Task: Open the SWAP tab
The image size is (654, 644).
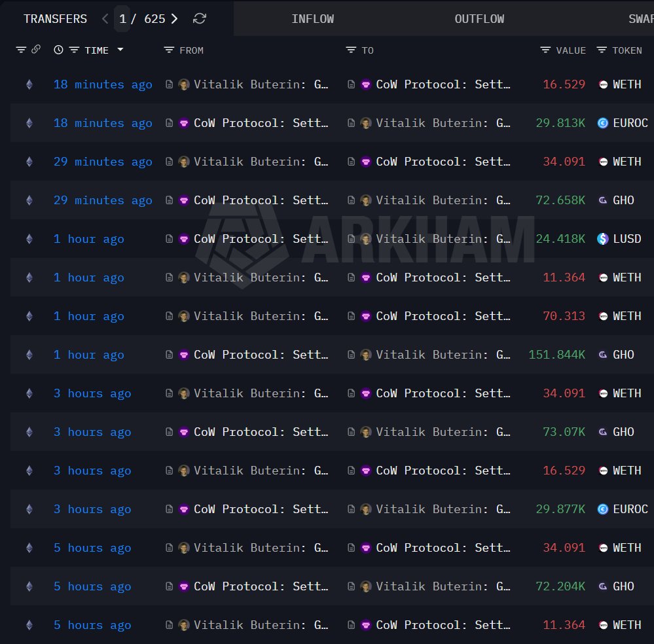Action: point(641,19)
